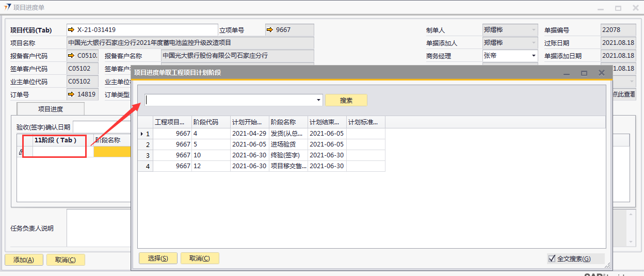
Task: Expand the 商务经理 dropdown showing 张帝
Action: (x=534, y=56)
